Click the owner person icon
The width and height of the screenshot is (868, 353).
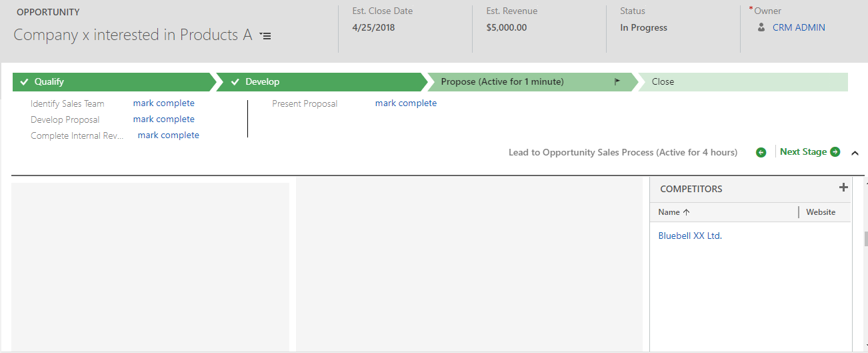(x=761, y=28)
